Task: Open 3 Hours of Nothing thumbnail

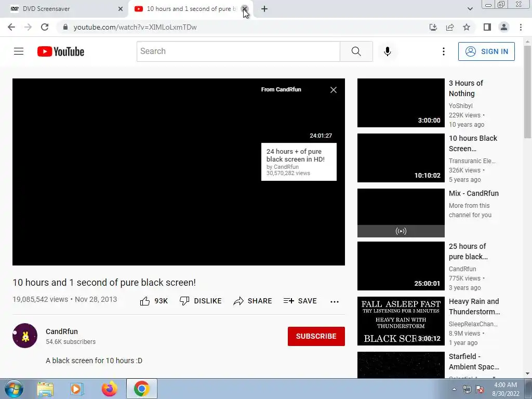Action: tap(401, 103)
